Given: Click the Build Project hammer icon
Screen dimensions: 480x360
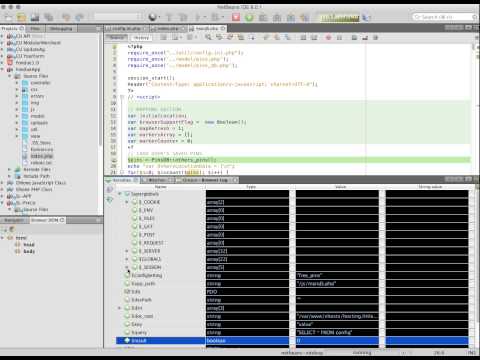Looking at the screenshot, I should [x=169, y=17].
